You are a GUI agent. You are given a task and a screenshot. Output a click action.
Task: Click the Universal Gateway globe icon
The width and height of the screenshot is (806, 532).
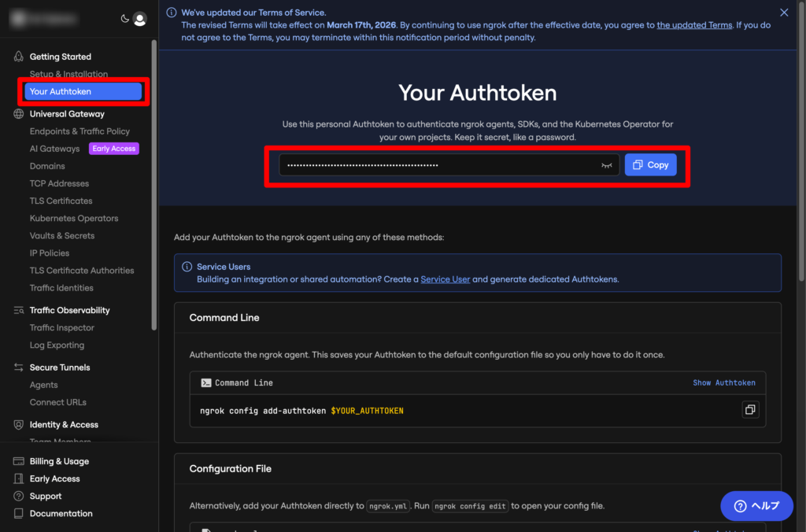tap(19, 114)
